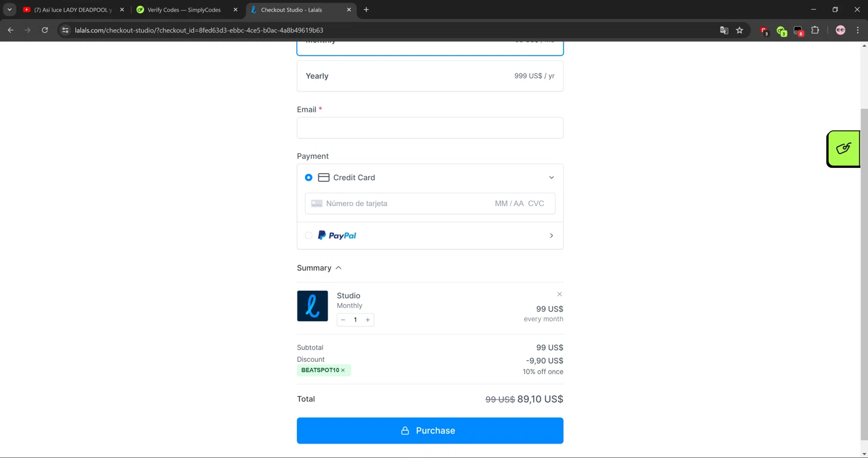Click the 'every month' text
868x458 pixels.
(543, 319)
